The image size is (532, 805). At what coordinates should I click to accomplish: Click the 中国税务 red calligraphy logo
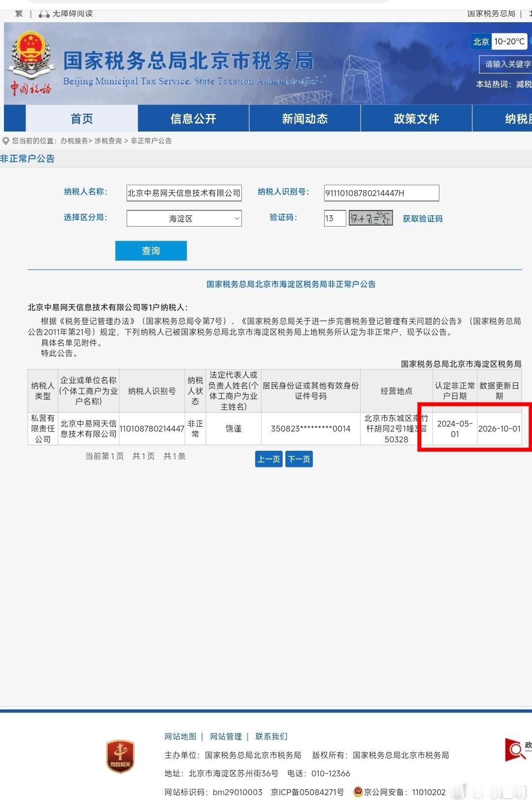point(31,89)
